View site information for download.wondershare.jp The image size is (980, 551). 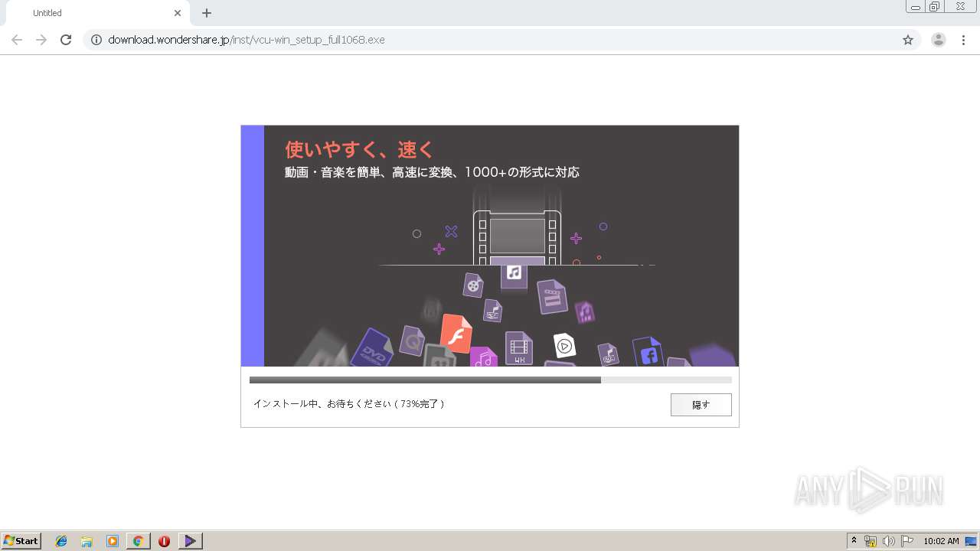pyautogui.click(x=96, y=40)
